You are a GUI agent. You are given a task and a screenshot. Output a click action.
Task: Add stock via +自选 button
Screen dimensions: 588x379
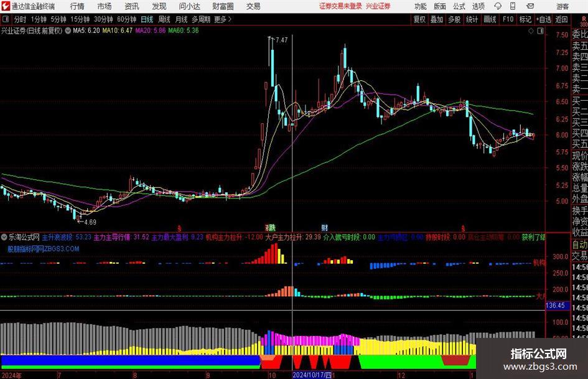(x=544, y=19)
